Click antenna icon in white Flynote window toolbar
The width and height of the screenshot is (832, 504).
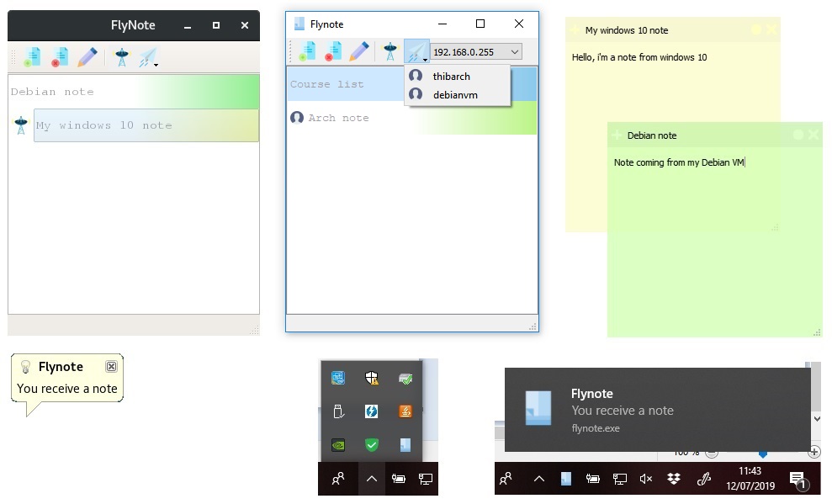click(390, 51)
